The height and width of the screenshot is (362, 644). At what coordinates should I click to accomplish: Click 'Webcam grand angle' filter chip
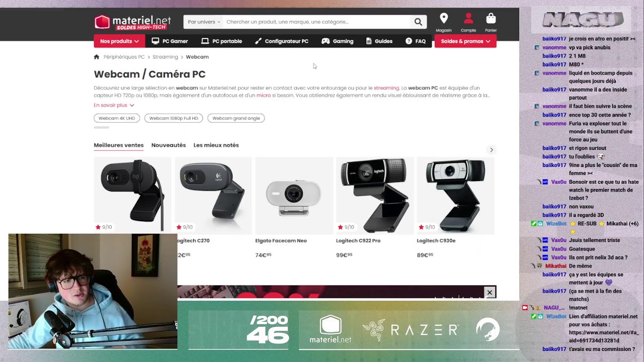click(236, 118)
